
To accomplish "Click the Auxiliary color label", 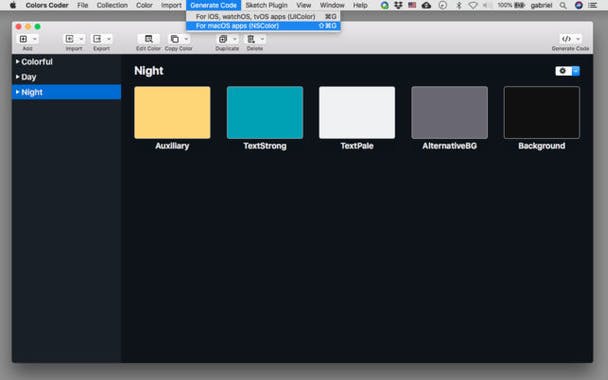I will tap(172, 146).
